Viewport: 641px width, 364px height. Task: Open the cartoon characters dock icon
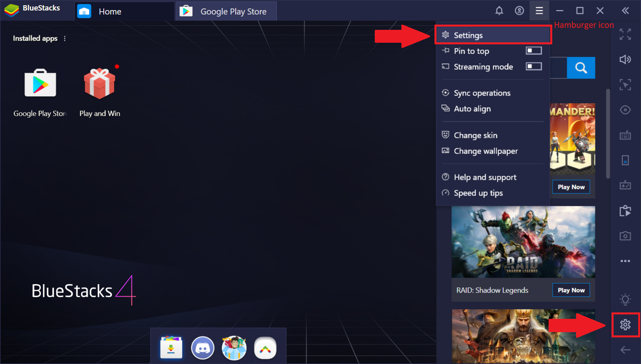[x=234, y=347]
